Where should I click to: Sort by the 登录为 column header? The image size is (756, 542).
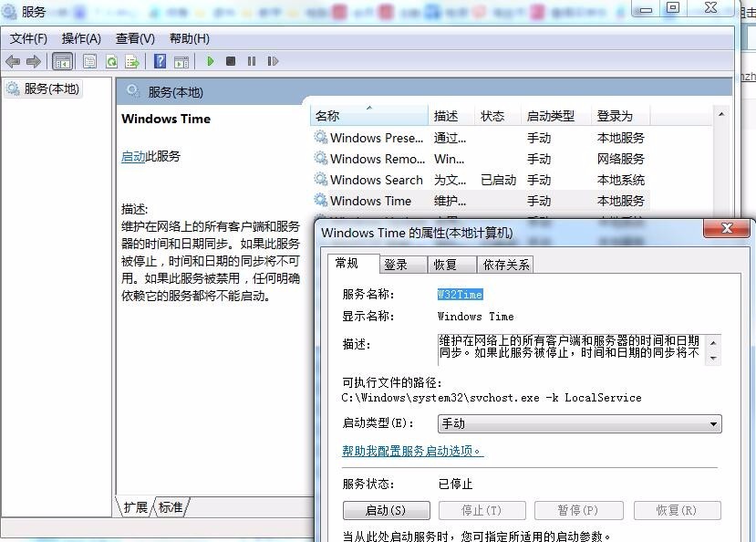click(620, 116)
